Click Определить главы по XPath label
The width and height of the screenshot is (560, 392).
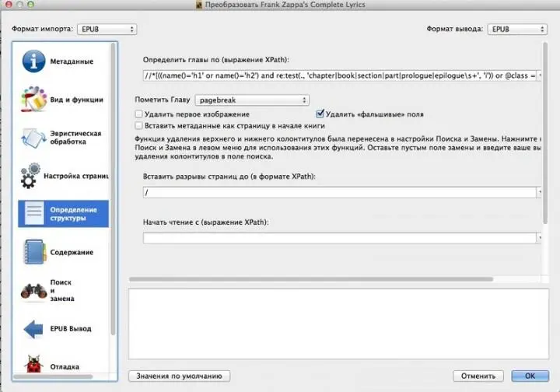coord(215,60)
